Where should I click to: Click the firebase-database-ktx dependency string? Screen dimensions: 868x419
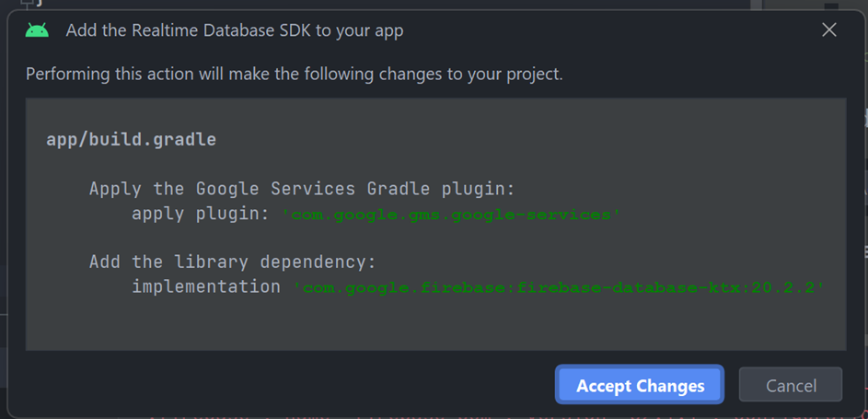pyautogui.click(x=558, y=287)
